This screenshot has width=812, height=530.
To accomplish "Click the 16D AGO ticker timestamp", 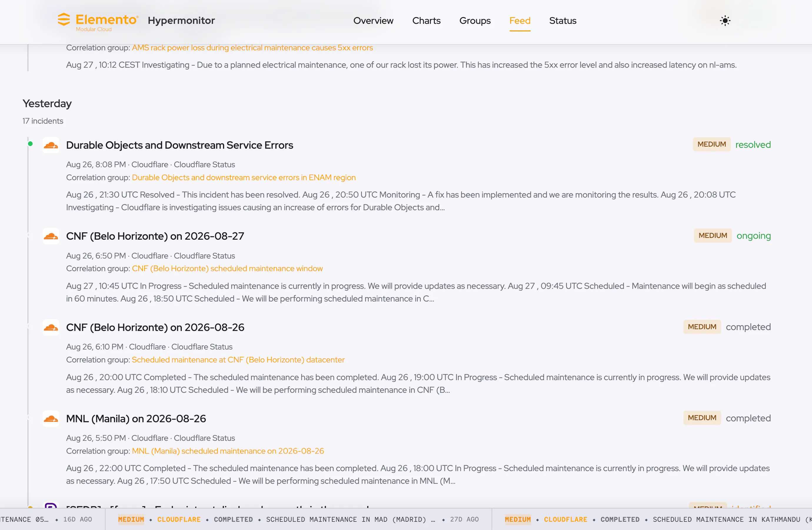I will click(x=77, y=519).
